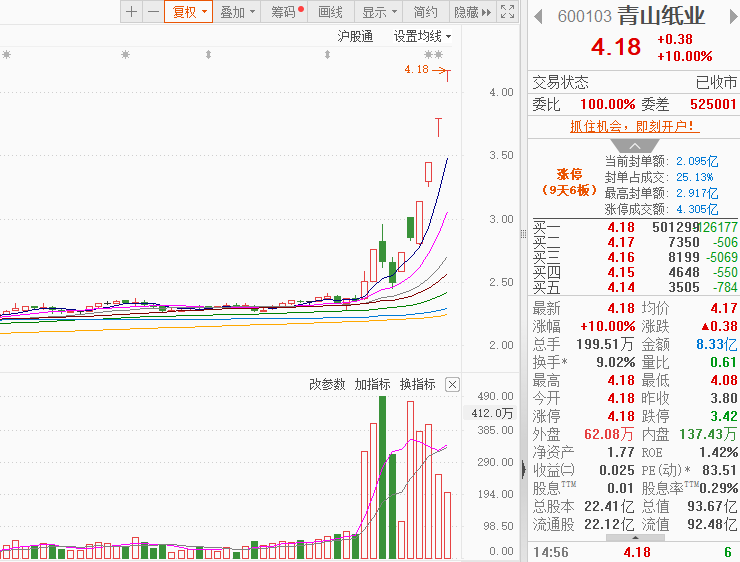Click 买三 price 4.16
Screen dimensions: 740x562
[621, 258]
